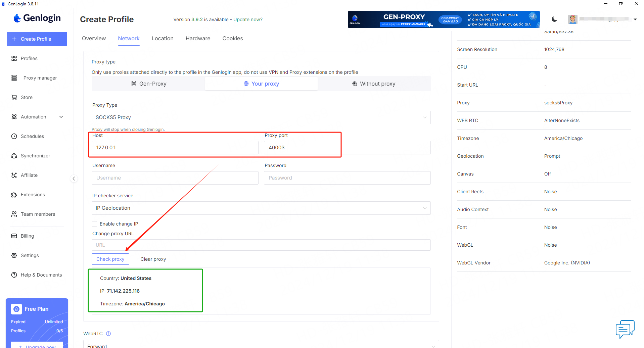Open the Store cart icon
Screen dimensions: 644x348
(14, 97)
